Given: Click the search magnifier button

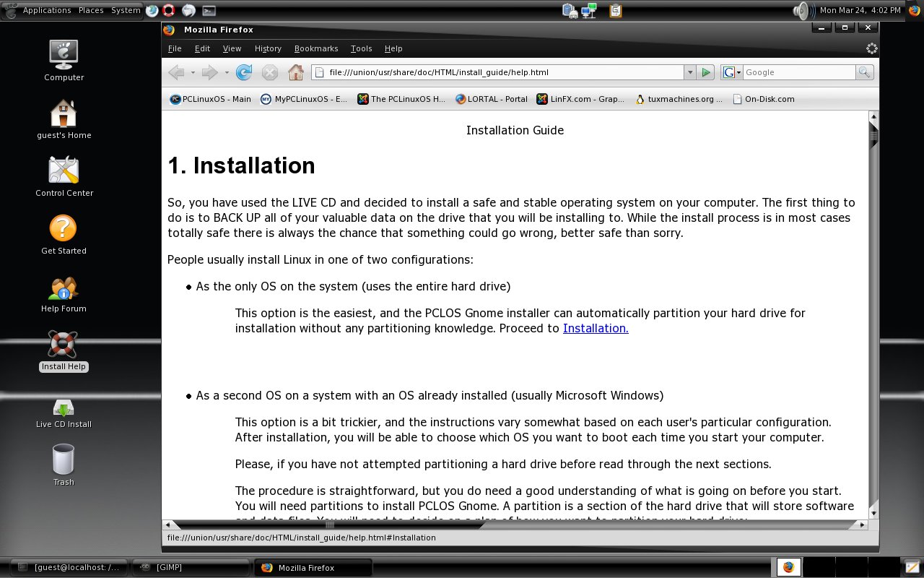Looking at the screenshot, I should 864,72.
